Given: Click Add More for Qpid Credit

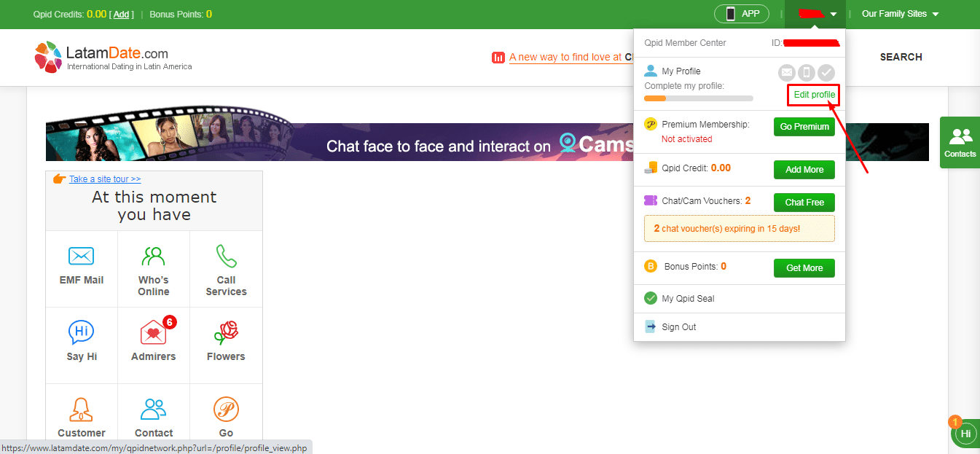Looking at the screenshot, I should pos(804,170).
